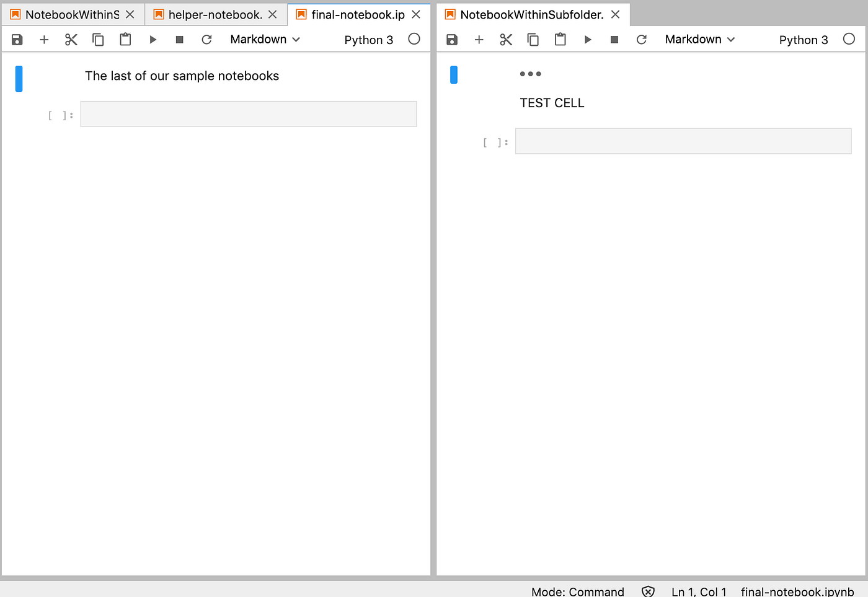The height and width of the screenshot is (597, 868).
Task: Click the empty code cell in final-notebook
Action: pos(247,114)
